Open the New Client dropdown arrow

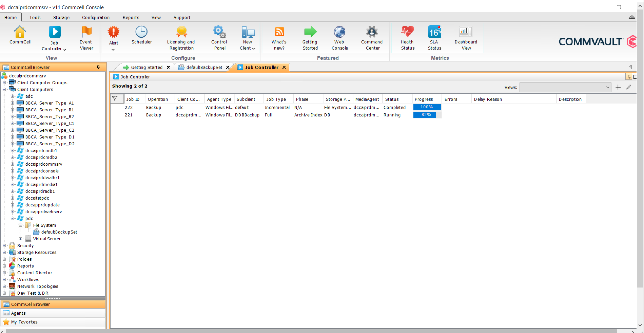254,49
